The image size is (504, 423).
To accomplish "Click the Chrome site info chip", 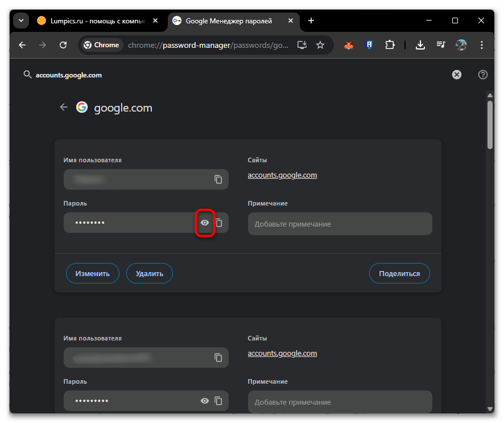I will tap(101, 45).
